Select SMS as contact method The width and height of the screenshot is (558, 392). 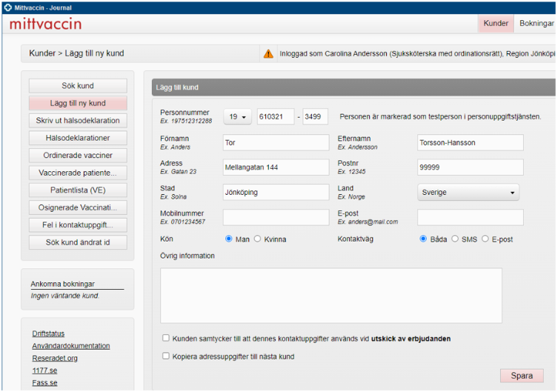456,239
